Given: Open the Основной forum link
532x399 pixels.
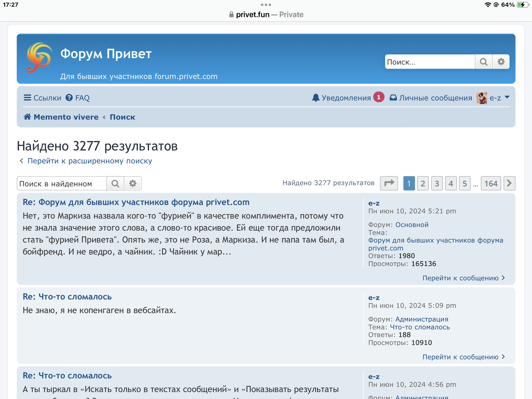Looking at the screenshot, I should [x=412, y=225].
